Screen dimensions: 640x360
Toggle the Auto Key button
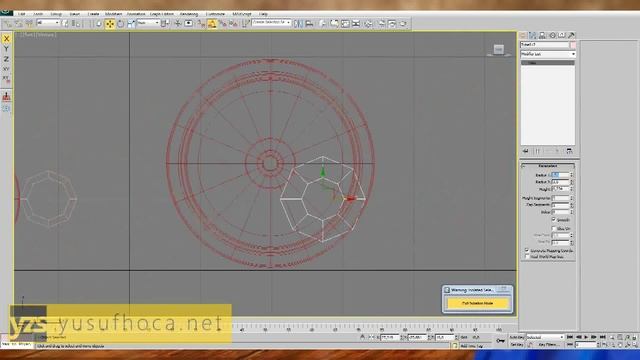coord(517,338)
